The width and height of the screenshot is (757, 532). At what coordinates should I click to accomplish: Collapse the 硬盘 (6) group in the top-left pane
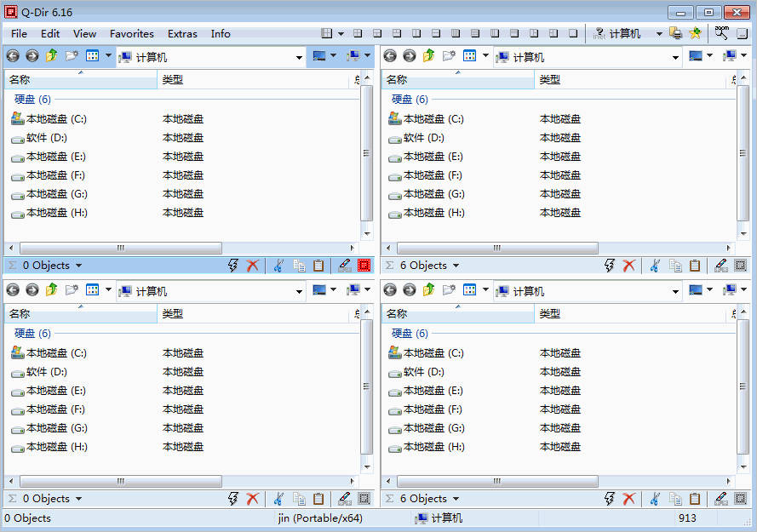click(32, 100)
